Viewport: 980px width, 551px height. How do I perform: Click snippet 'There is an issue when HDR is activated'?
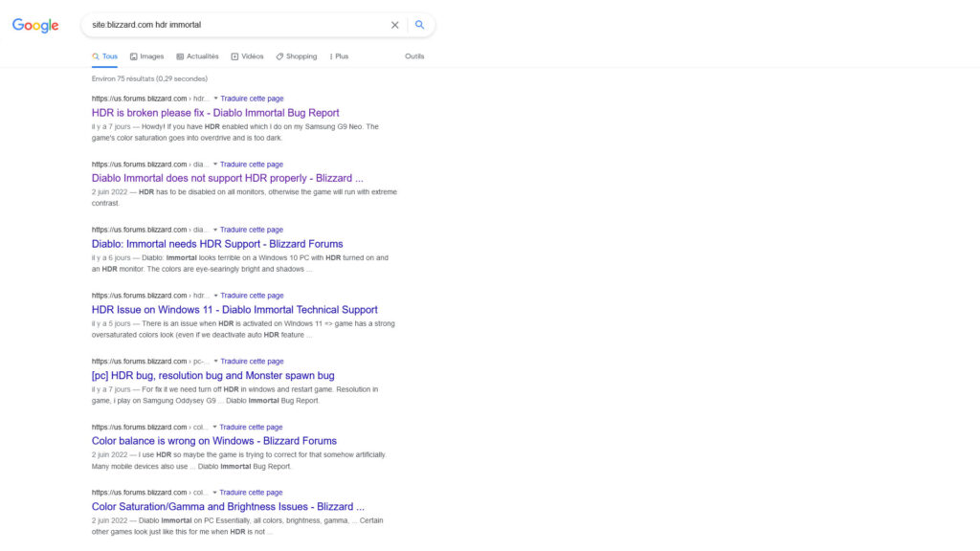tap(243, 329)
